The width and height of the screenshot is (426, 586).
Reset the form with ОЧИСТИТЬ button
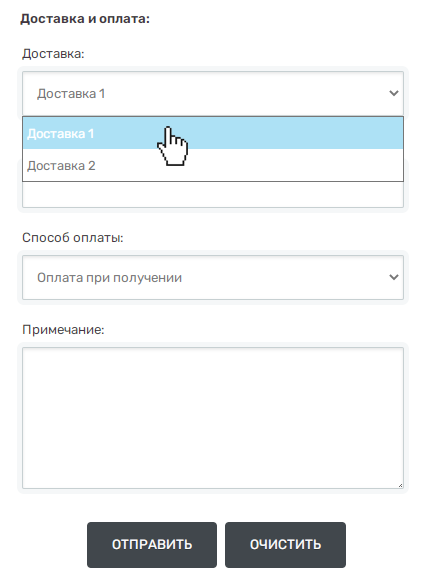[285, 545]
